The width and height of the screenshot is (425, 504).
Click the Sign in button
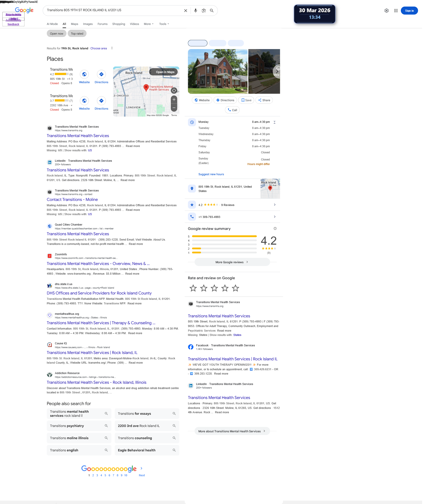409,11
